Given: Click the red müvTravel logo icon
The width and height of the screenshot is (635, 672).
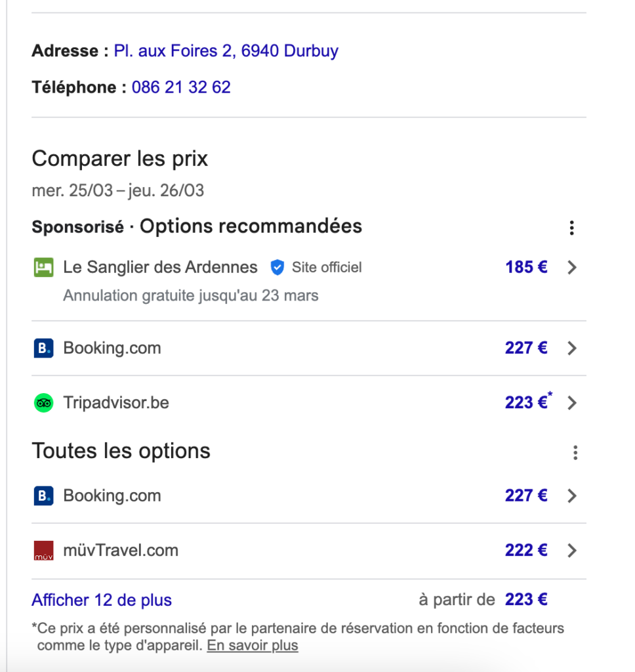Looking at the screenshot, I should coord(43,551).
